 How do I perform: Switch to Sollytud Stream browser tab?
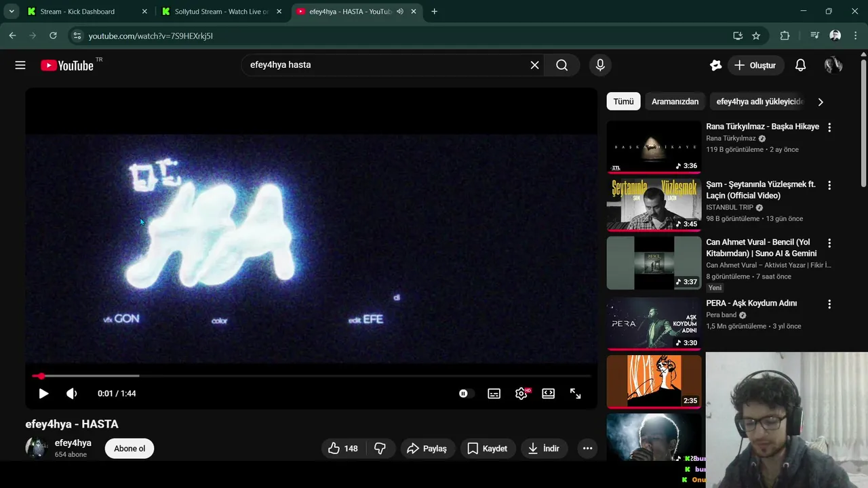point(221,12)
